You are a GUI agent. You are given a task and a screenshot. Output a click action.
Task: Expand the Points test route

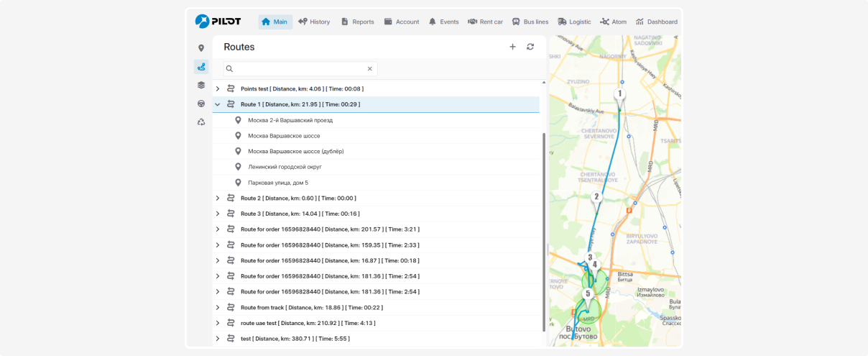pos(218,89)
